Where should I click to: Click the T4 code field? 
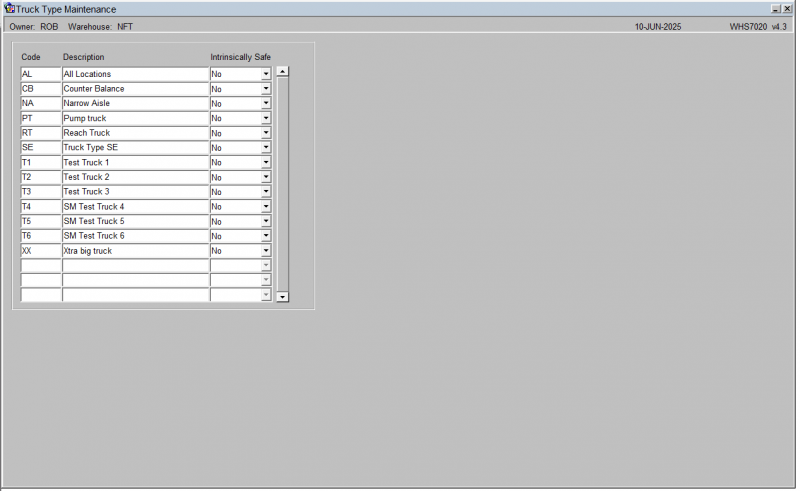41,207
